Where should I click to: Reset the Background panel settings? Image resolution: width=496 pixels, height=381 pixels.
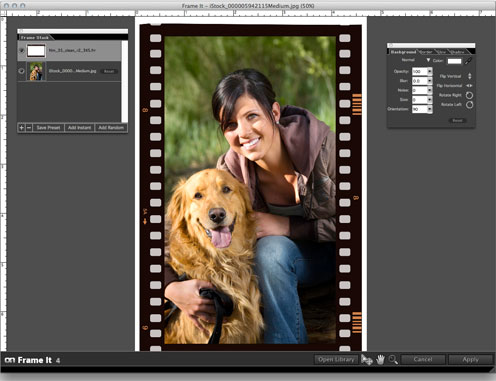click(457, 120)
